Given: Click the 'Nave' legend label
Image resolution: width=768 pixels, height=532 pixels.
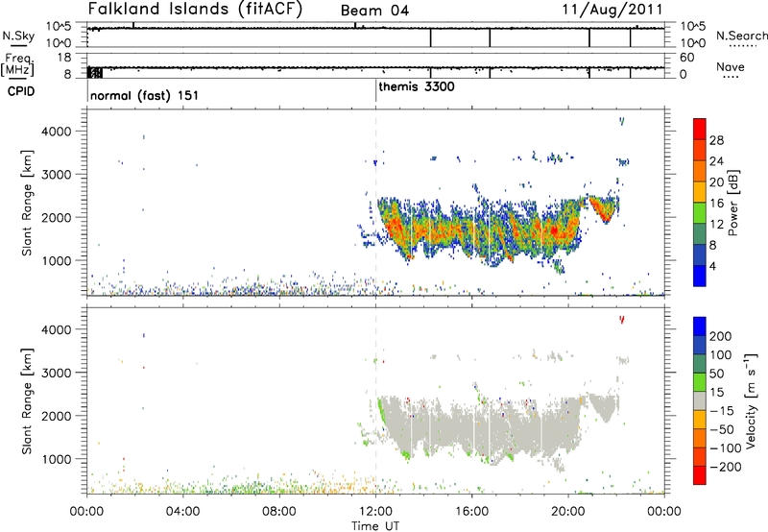Looking at the screenshot, I should tap(731, 66).
